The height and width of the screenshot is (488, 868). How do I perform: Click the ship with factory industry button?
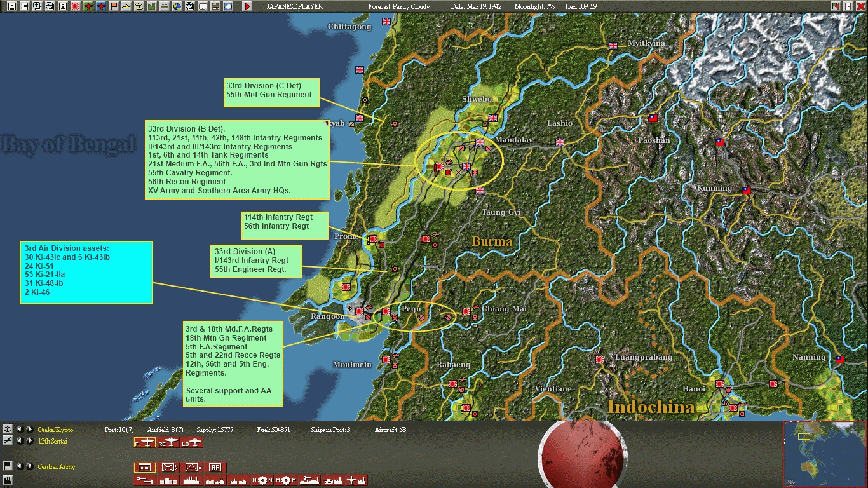pyautogui.click(x=309, y=480)
